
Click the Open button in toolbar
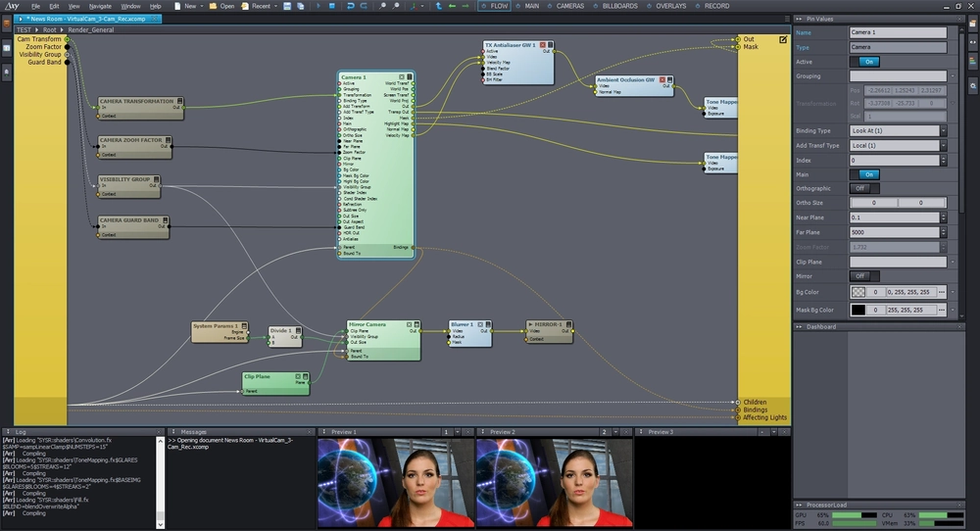click(221, 6)
